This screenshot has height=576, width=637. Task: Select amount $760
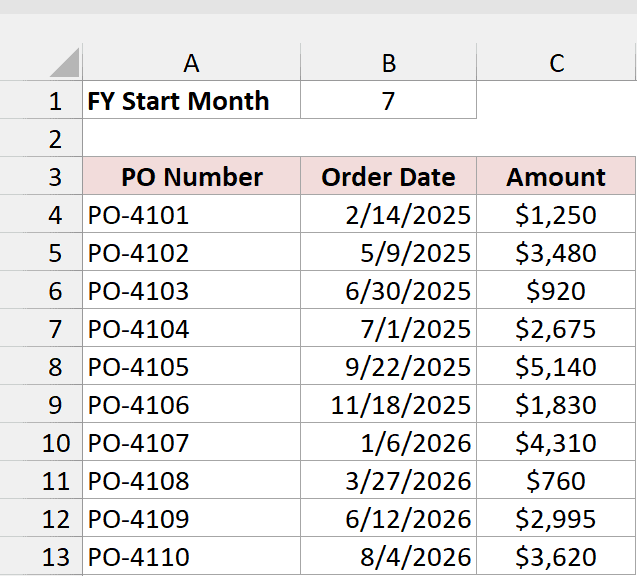[x=556, y=480]
